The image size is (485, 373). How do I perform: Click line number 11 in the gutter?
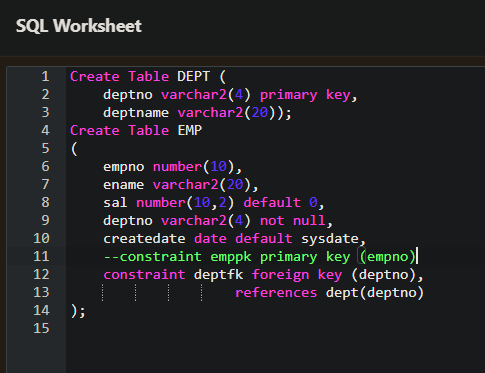point(41,256)
